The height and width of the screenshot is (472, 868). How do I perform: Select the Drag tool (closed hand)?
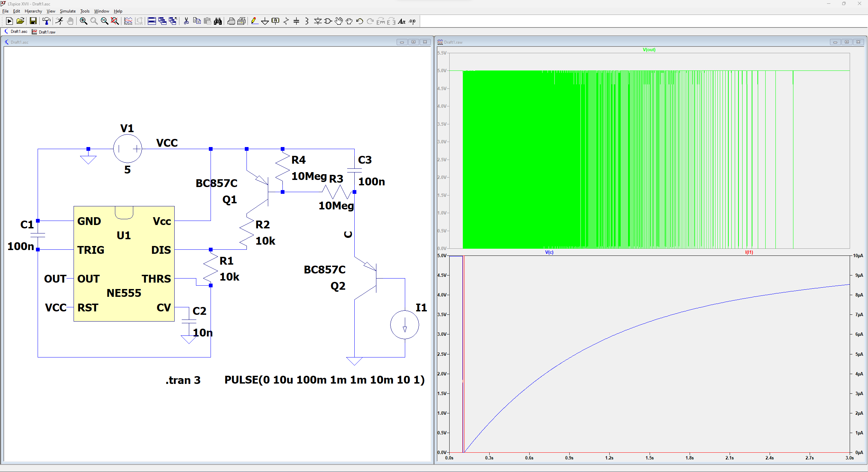tap(349, 21)
